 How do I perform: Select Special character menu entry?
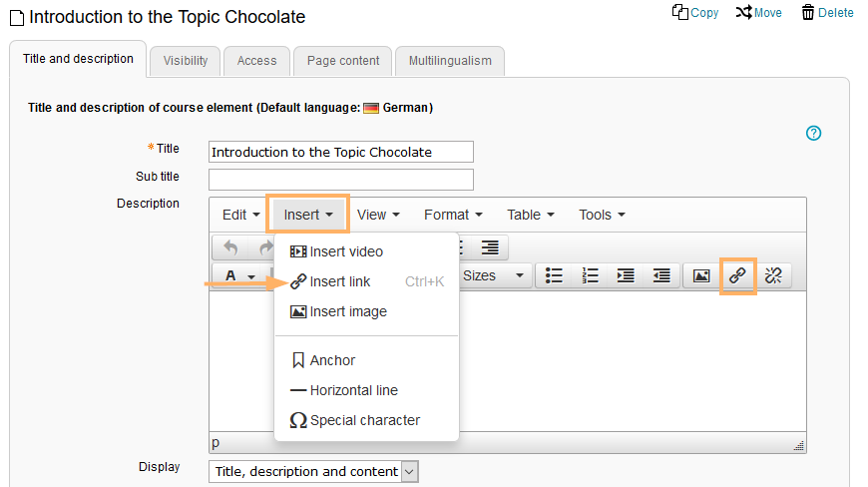click(x=364, y=420)
